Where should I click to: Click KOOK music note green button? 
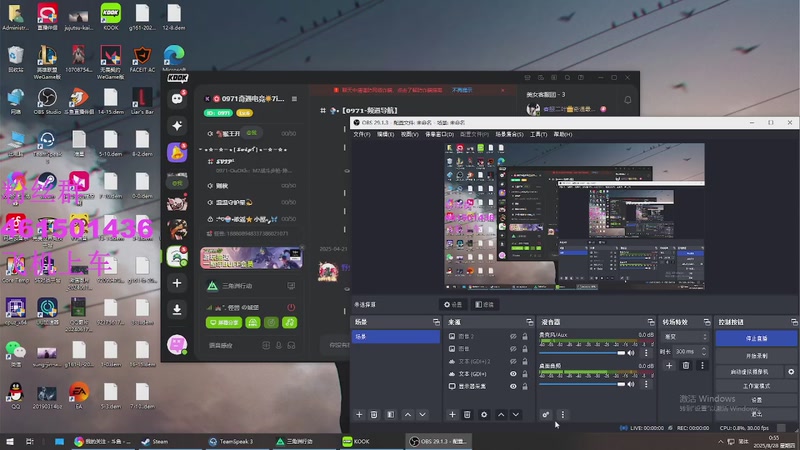tap(289, 322)
